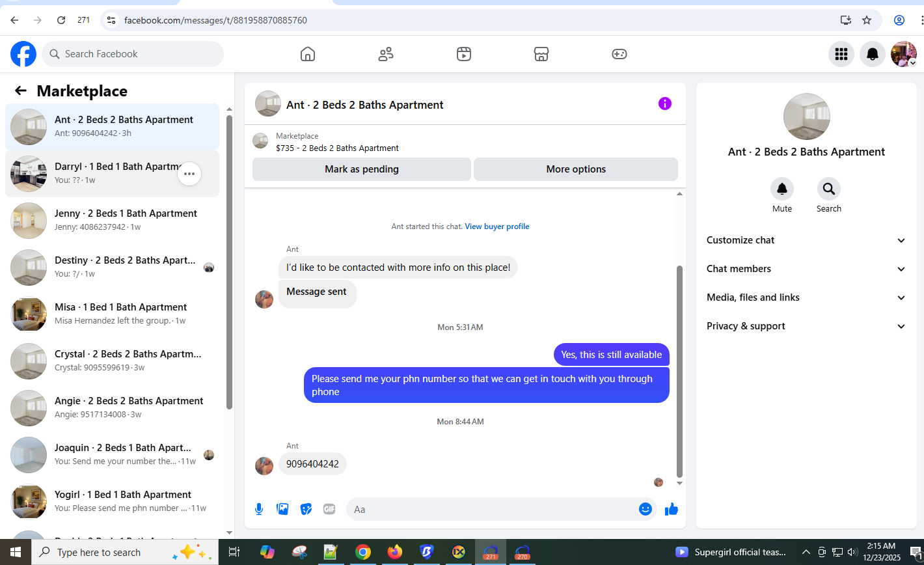Open taskbar clock showing 2:15 AM
Viewport: 924px width, 565px height.
[x=881, y=552]
